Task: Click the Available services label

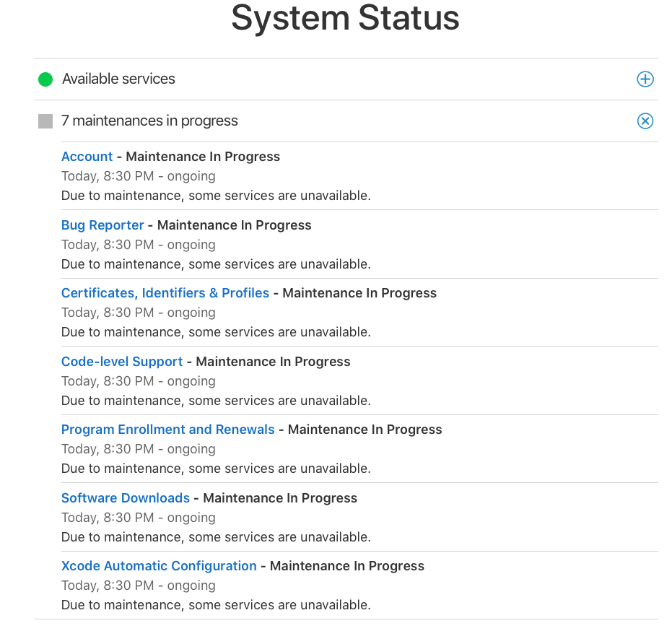Action: [x=118, y=79]
